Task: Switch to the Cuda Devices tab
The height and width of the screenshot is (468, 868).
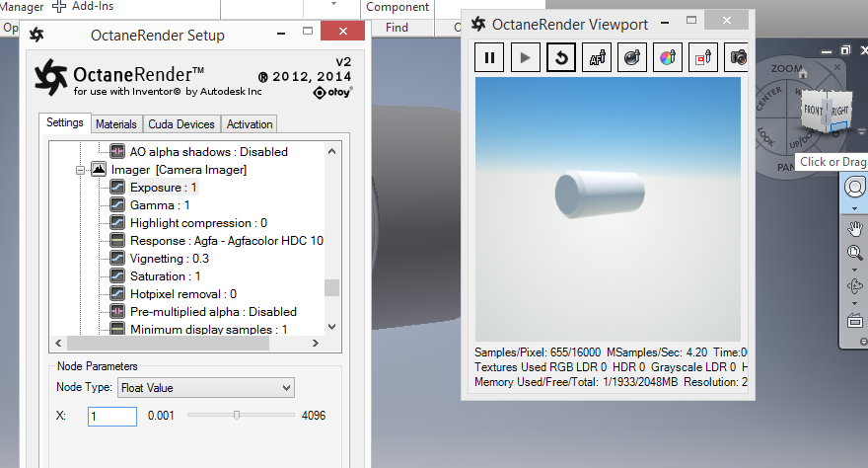Action: 181,124
